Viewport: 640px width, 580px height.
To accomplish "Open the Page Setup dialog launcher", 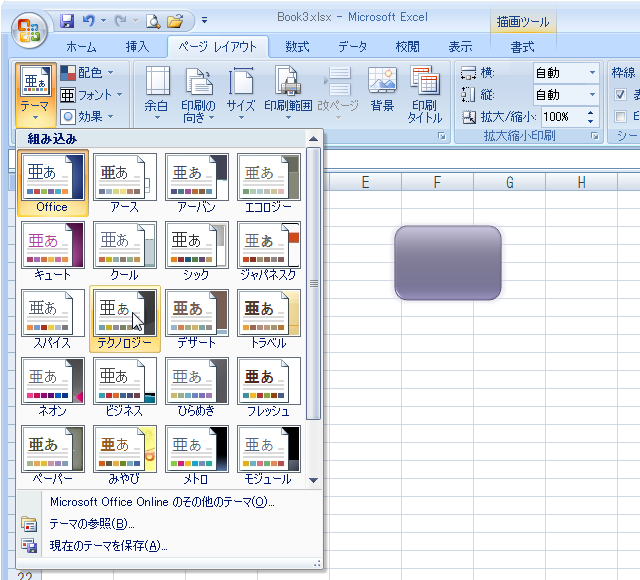I will tap(442, 136).
